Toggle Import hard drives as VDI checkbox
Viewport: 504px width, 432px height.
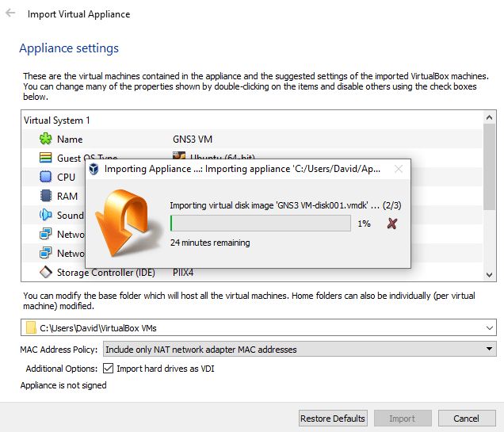click(108, 368)
